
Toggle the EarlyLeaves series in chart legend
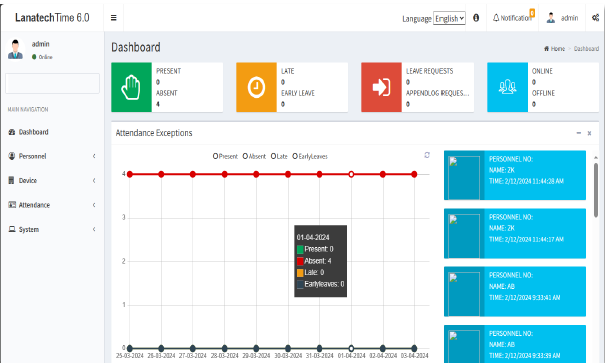pyautogui.click(x=310, y=156)
